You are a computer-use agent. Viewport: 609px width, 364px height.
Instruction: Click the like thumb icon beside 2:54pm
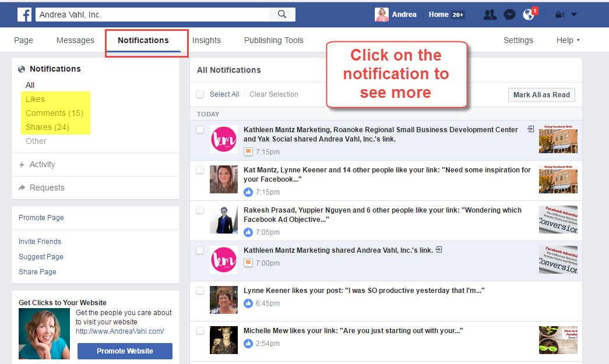248,344
